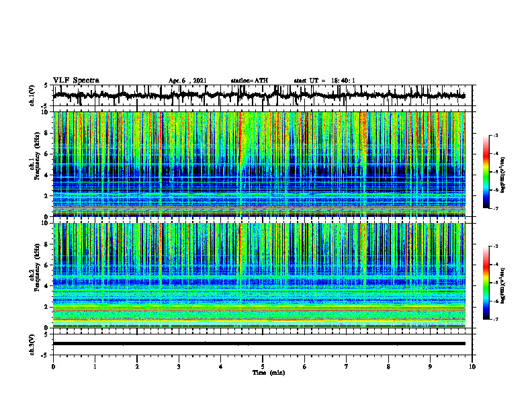Click the "8" tick on the time axis
Viewport: 532px width, 411px height.
coord(388,367)
